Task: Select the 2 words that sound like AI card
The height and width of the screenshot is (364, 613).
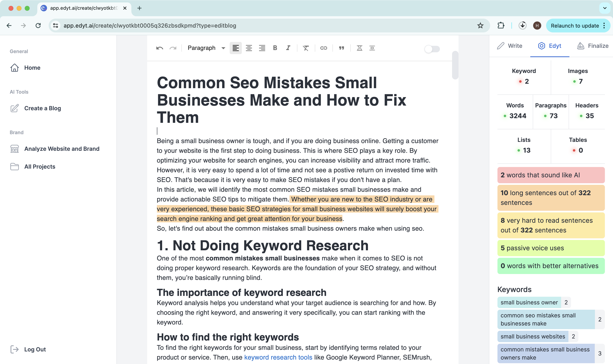Action: tap(551, 175)
